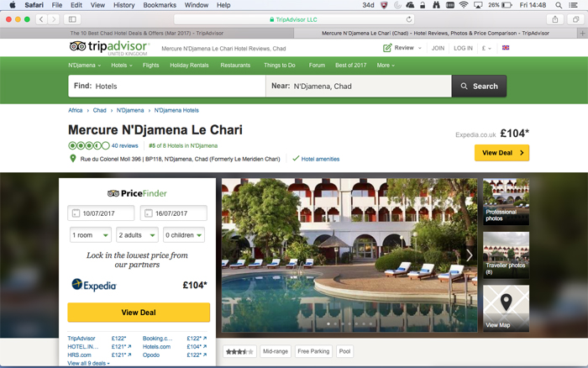Open Traveller photos thumbnail
The height and width of the screenshot is (368, 588).
[x=506, y=255]
